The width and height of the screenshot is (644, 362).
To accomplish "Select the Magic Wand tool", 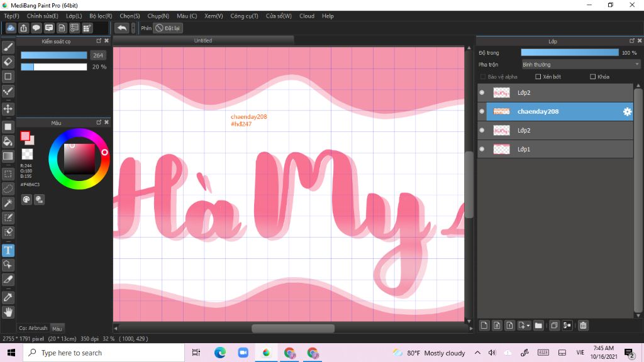I will click(8, 203).
